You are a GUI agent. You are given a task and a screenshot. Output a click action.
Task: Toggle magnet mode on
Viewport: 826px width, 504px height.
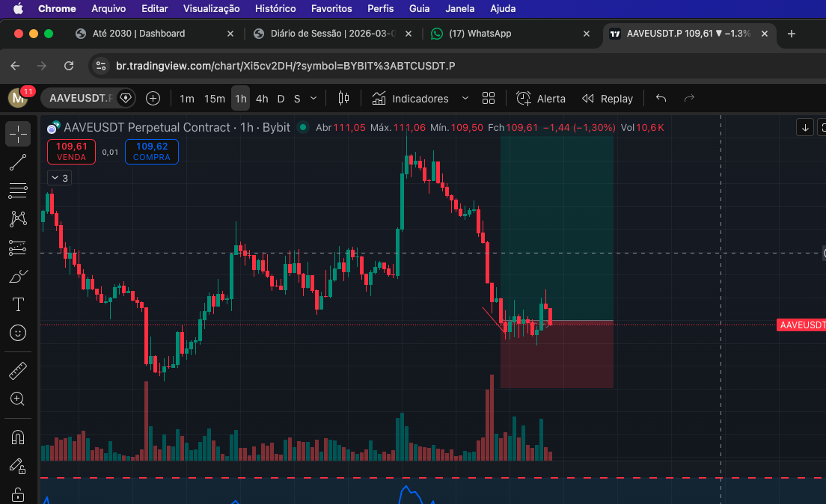click(x=18, y=437)
